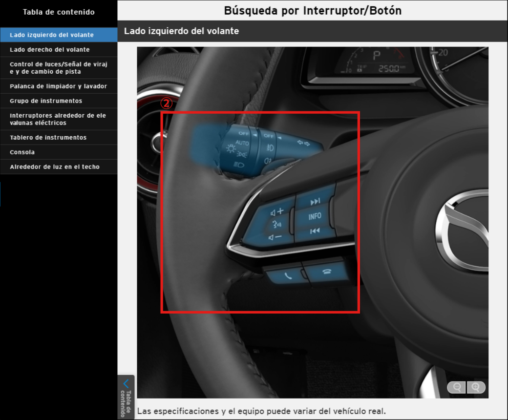Click the zoom in magnifier icon
508x420 pixels.
pos(476,387)
